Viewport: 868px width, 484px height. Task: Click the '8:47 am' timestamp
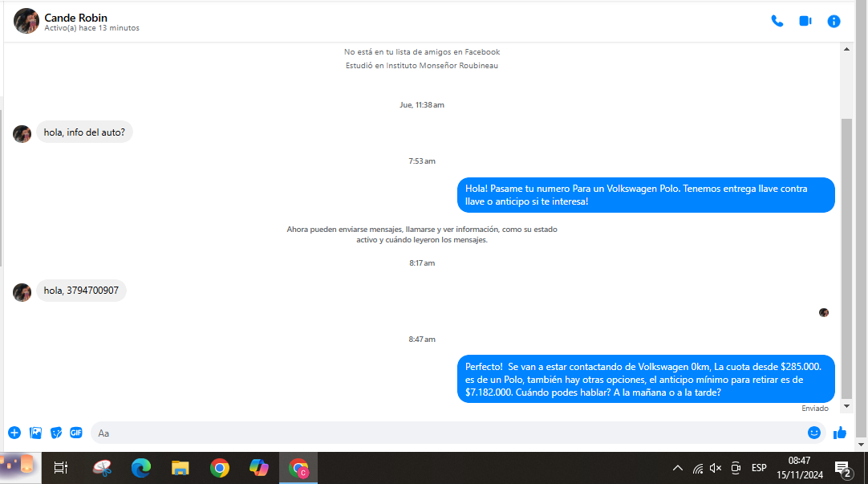click(x=422, y=339)
